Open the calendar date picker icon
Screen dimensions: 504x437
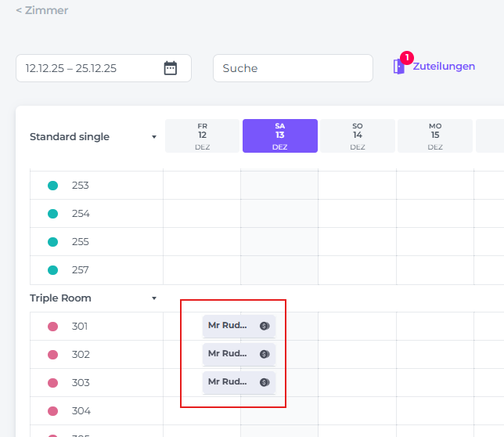[171, 68]
